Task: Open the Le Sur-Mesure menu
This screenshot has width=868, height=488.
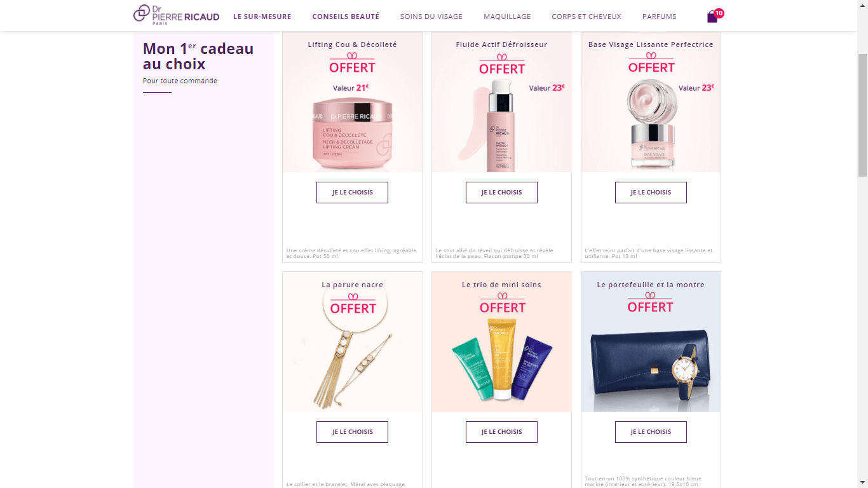Action: coord(262,17)
